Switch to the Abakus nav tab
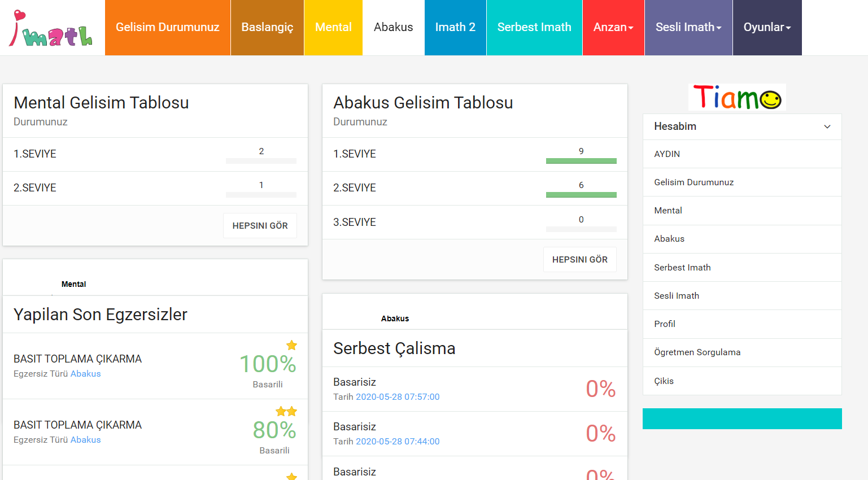This screenshot has width=868, height=480. point(393,27)
